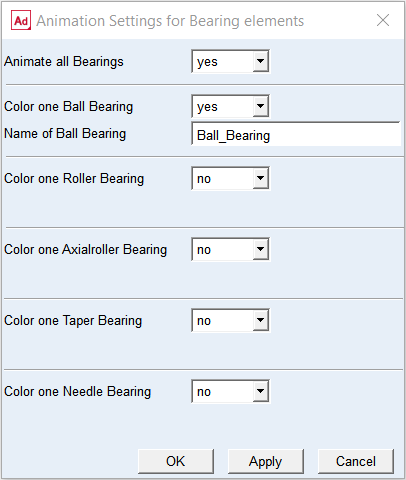Click the Adams 'Ad' icon in the title bar
Viewport: 406px width, 480px height.
coord(21,20)
